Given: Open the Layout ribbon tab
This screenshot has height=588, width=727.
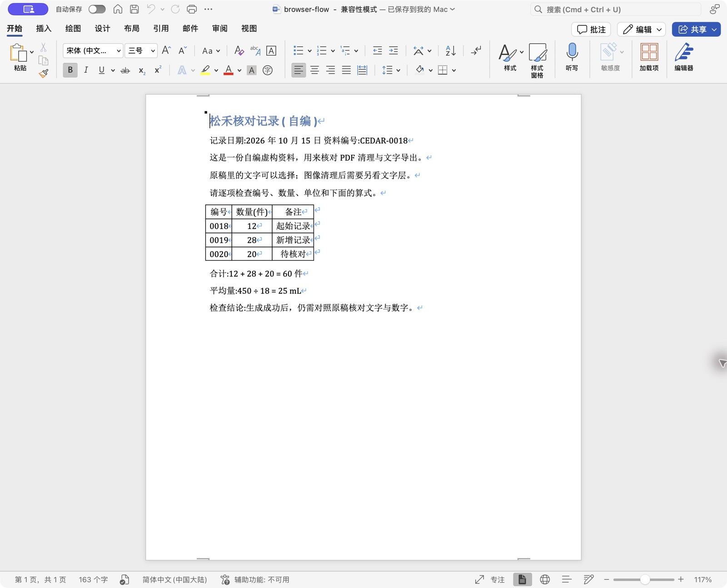Looking at the screenshot, I should [x=132, y=29].
